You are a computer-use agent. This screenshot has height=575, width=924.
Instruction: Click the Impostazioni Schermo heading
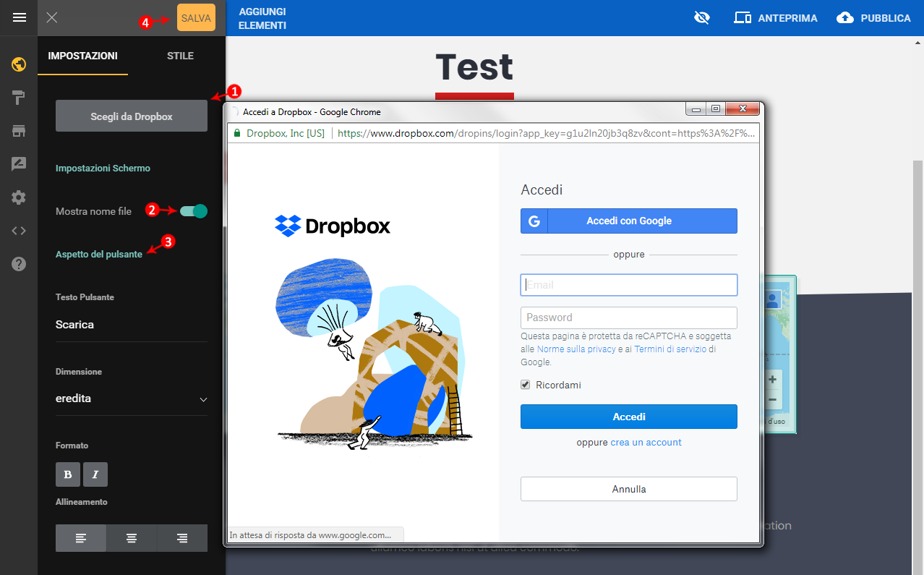click(103, 168)
